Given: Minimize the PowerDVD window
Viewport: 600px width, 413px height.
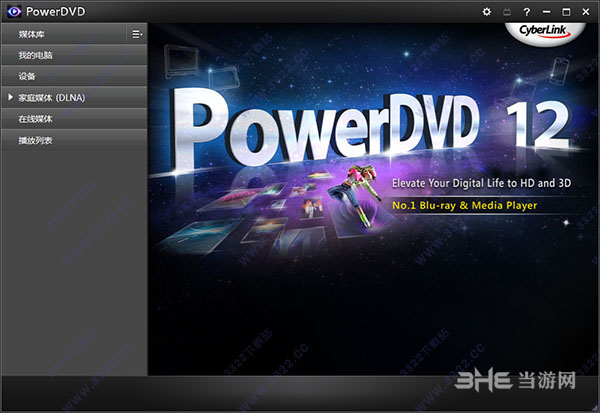Looking at the screenshot, I should tap(546, 12).
